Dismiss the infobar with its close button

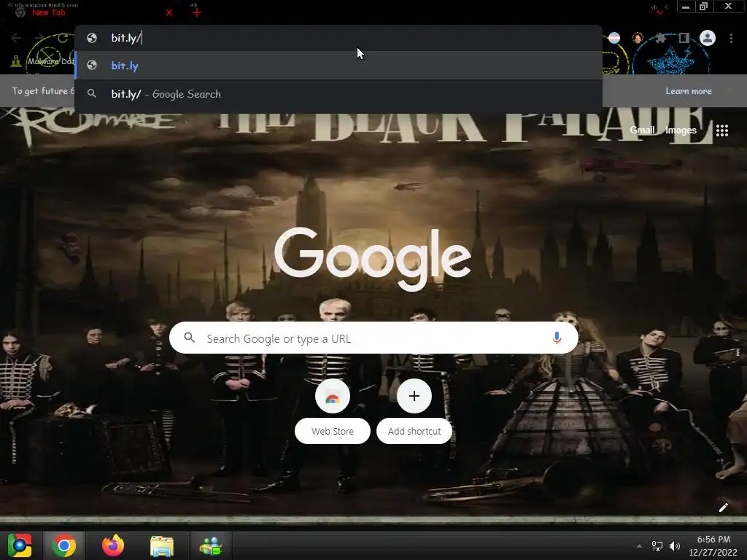pyautogui.click(x=729, y=91)
